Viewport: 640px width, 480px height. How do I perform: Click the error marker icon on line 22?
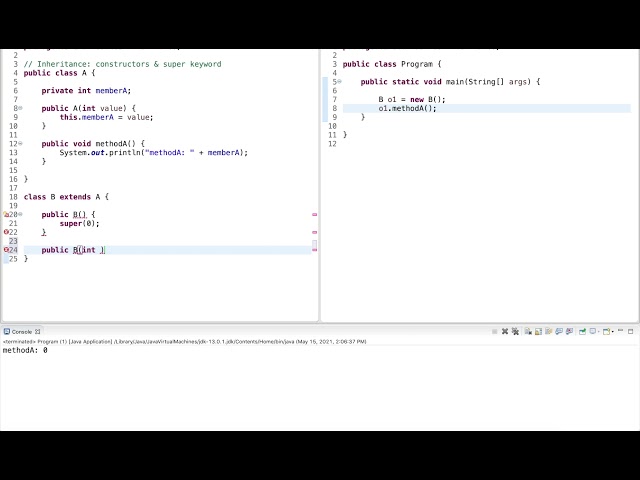pos(6,232)
